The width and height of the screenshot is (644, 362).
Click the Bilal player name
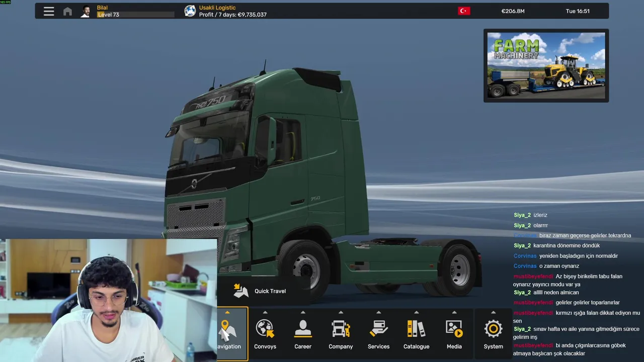pyautogui.click(x=102, y=8)
